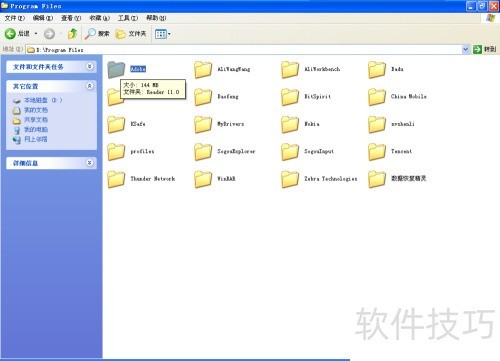Open the Back button history dropdown arrow

click(36, 34)
